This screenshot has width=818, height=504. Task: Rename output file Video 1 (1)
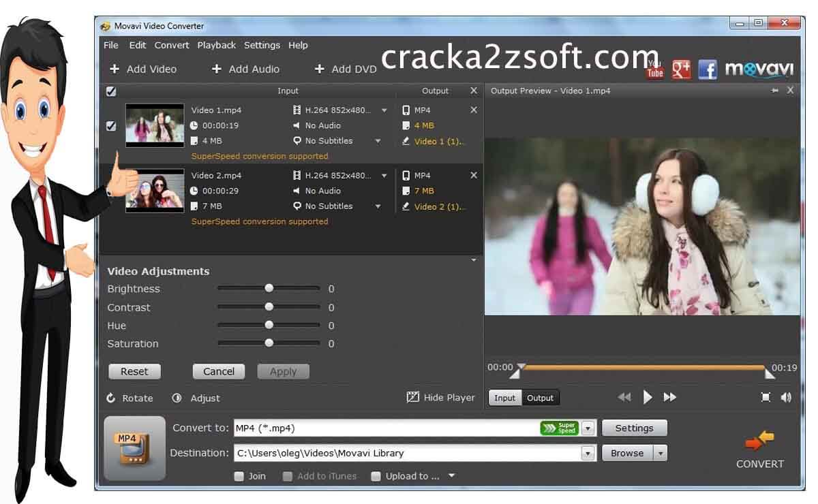pos(433,141)
